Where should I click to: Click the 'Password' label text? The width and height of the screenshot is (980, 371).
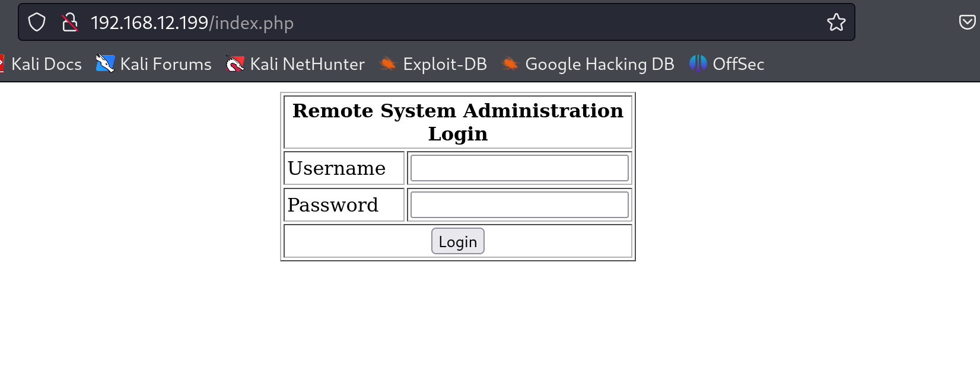(333, 205)
